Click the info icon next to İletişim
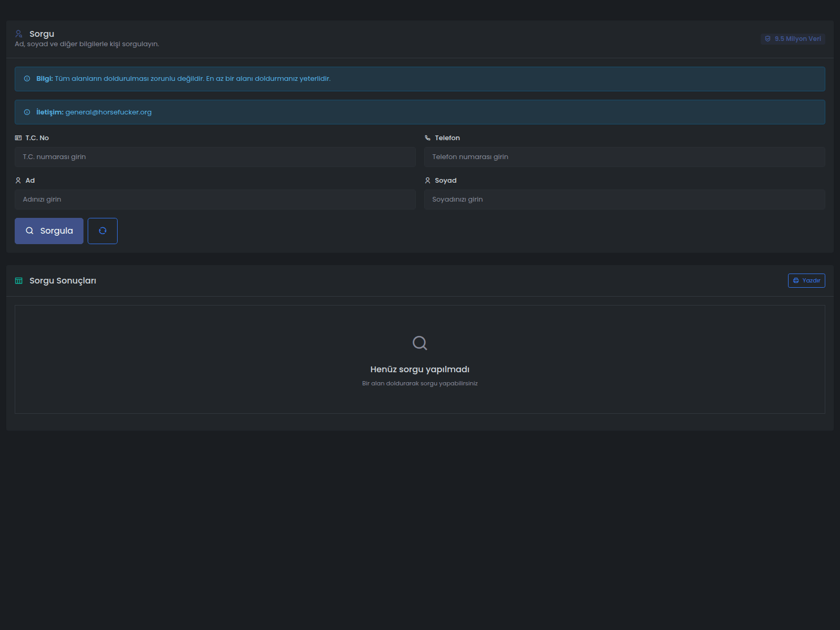The width and height of the screenshot is (840, 630). (27, 112)
